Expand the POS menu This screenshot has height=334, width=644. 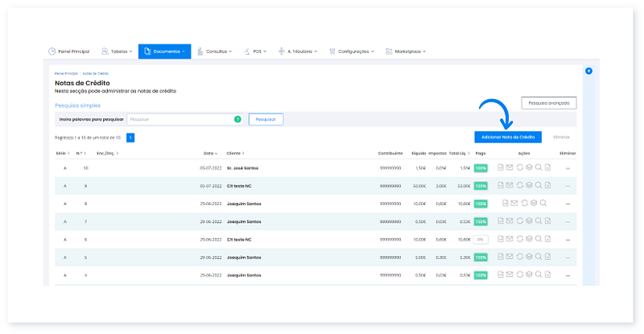[255, 52]
